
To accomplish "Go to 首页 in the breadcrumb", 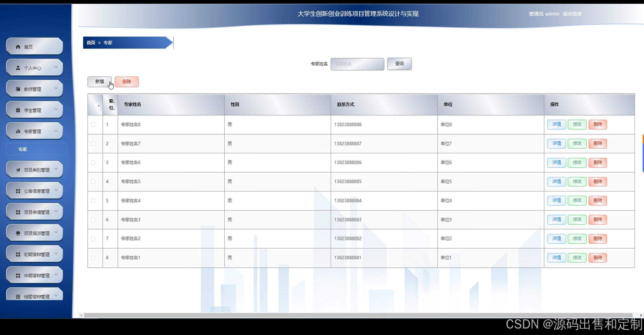I will [x=91, y=43].
